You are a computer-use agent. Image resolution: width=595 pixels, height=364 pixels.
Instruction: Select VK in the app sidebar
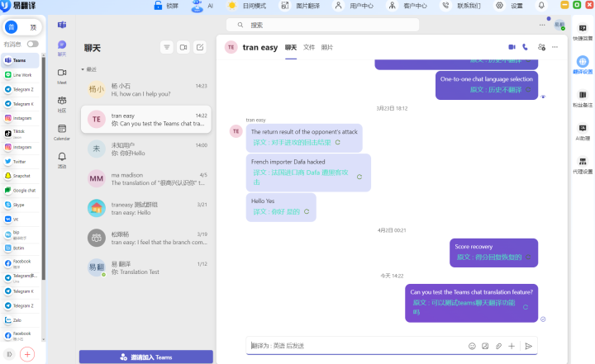(x=21, y=220)
